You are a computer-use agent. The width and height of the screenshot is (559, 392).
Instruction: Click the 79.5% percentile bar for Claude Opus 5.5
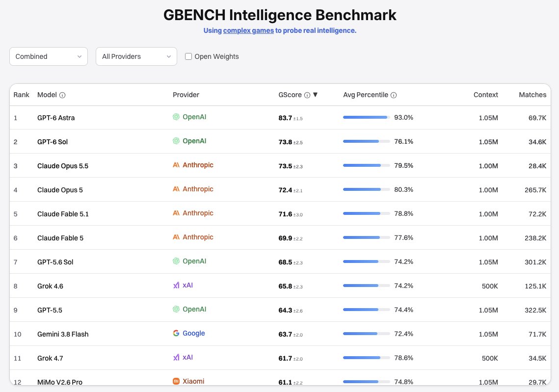[367, 165]
